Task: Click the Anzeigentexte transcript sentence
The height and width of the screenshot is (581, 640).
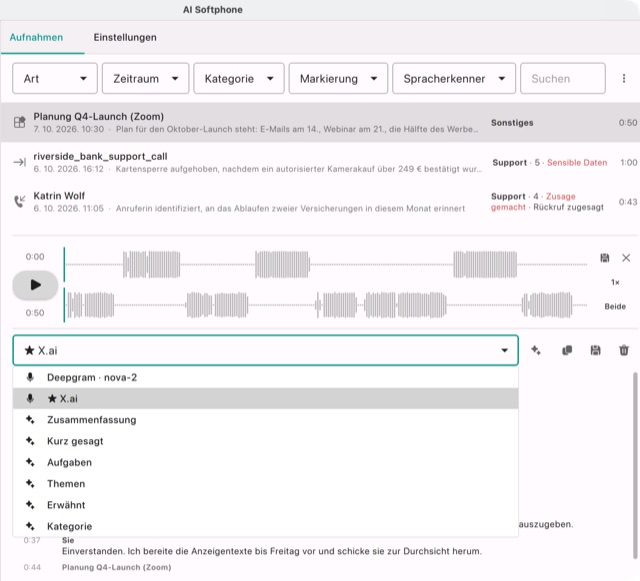Action: [x=272, y=551]
